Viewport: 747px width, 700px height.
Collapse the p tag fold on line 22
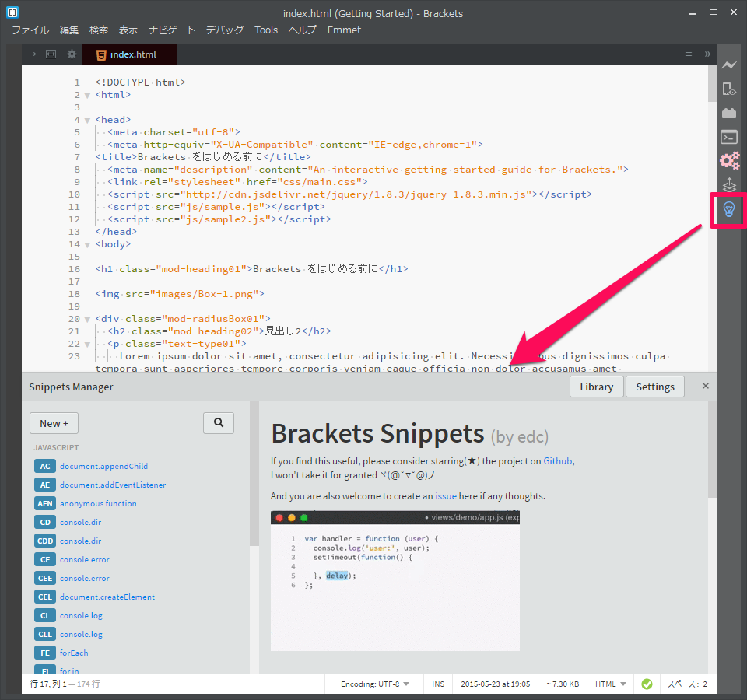pyautogui.click(x=87, y=345)
